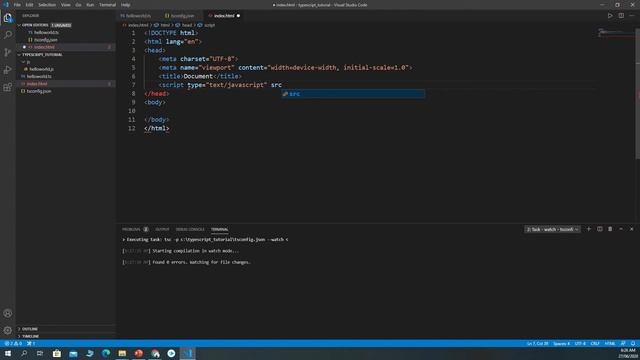The image size is (640, 360).
Task: Close the terminal panel
Action: pyautogui.click(x=631, y=229)
